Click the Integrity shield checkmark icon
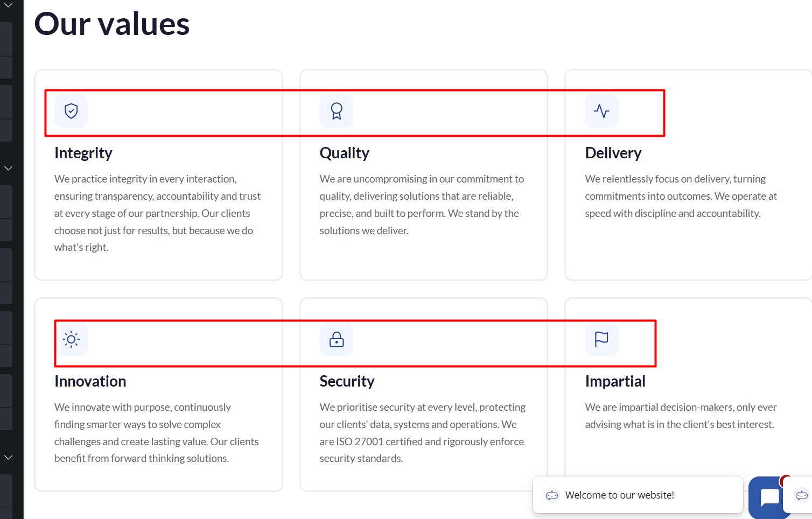 tap(71, 111)
